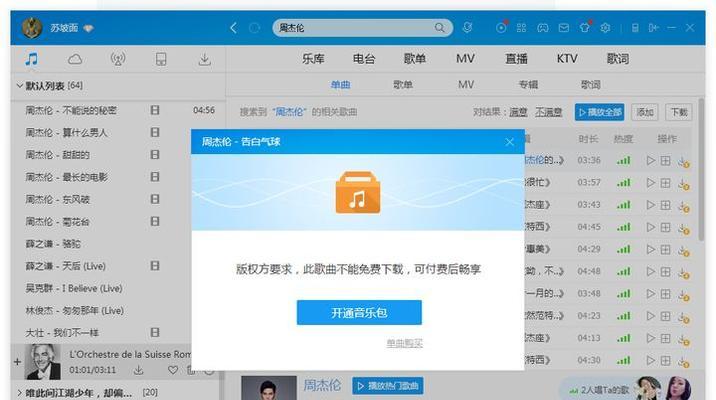Select the 单曲 search results sub-tab

point(341,84)
